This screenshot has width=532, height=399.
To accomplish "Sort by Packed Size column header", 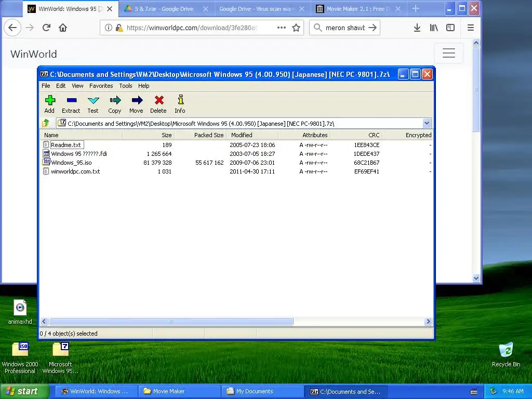I will click(200, 135).
